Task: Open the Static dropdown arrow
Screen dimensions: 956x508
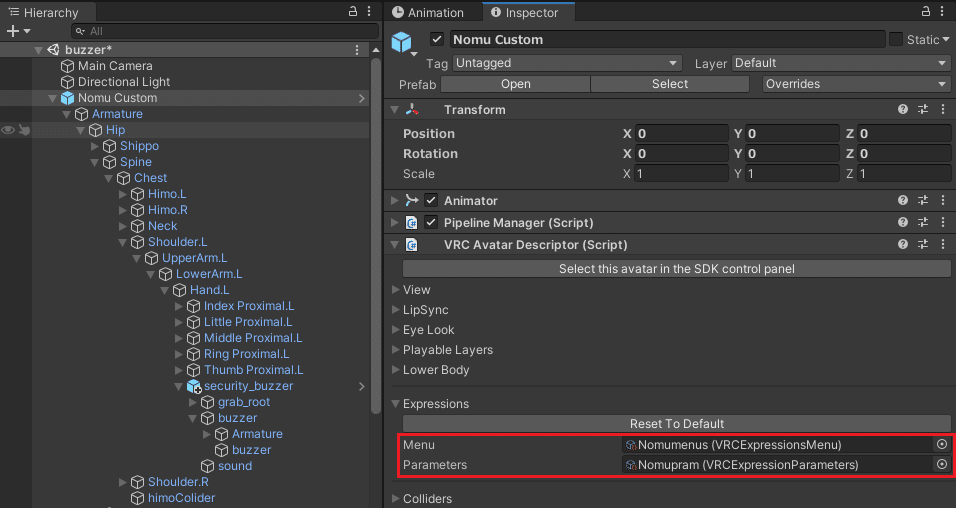Action: coord(946,40)
